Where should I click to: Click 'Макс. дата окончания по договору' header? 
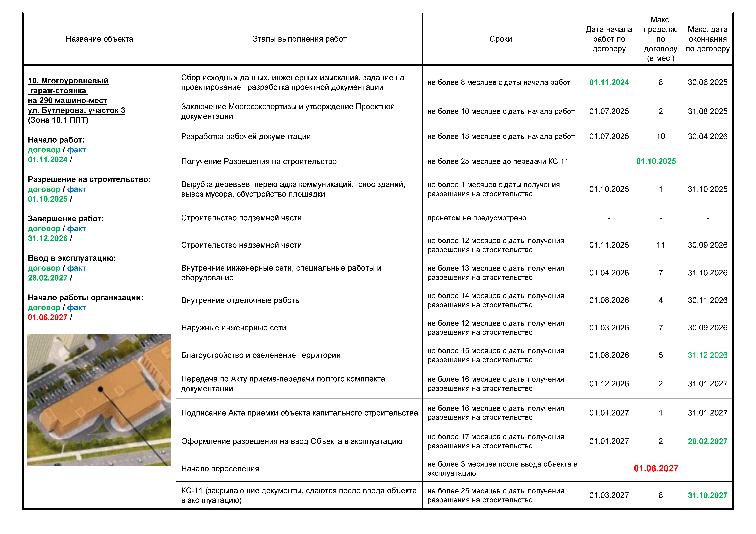707,39
